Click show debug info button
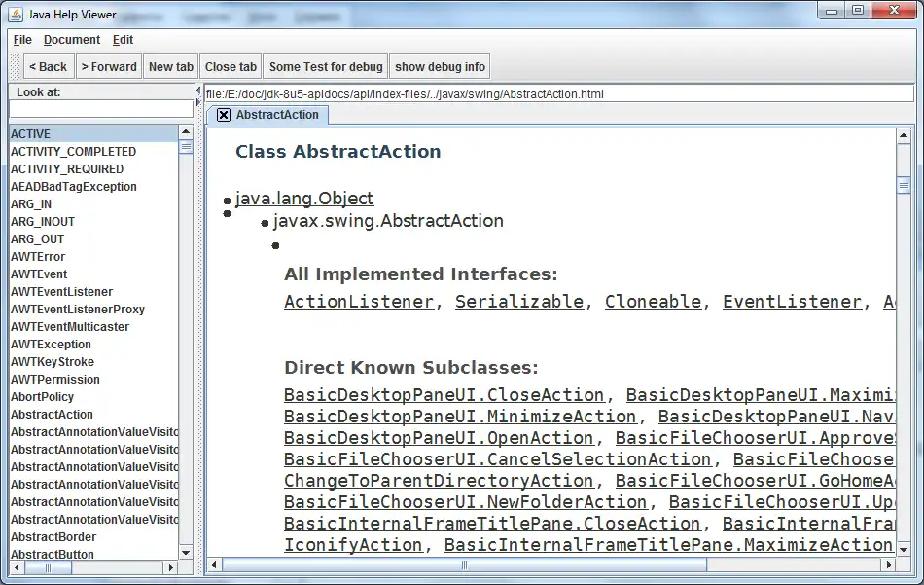 [441, 66]
